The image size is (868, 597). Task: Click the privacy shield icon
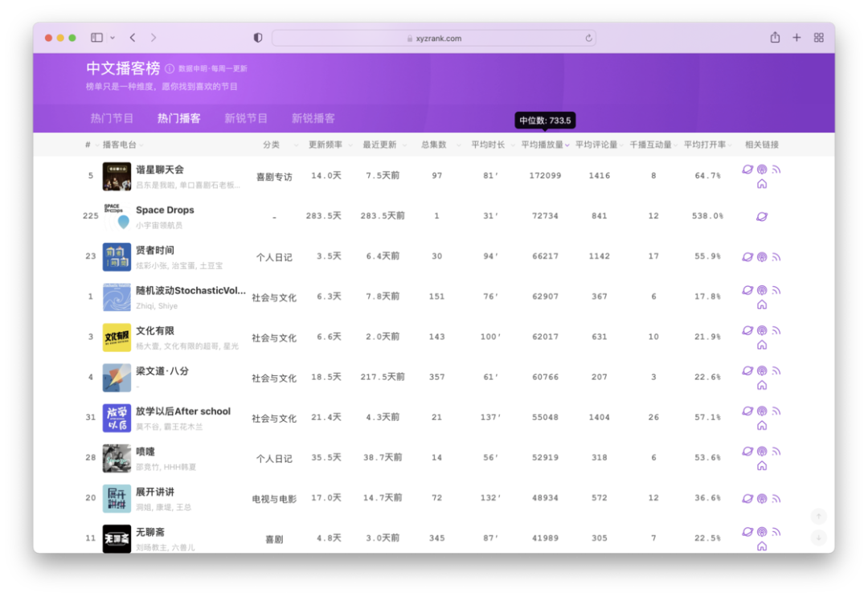(258, 38)
